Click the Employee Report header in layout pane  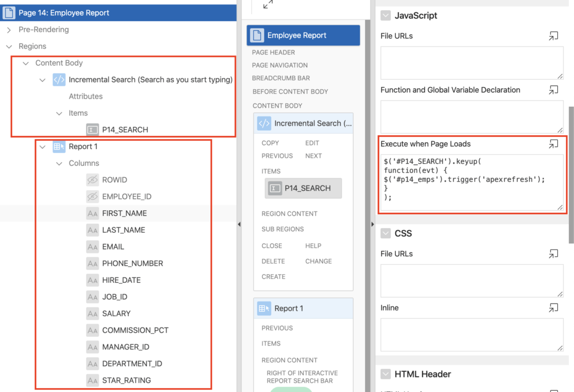(303, 35)
